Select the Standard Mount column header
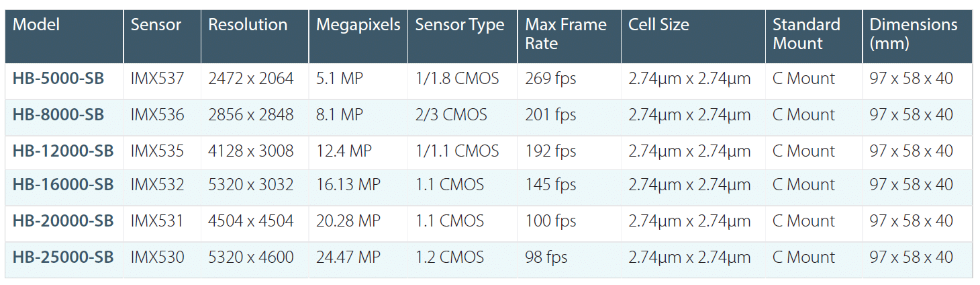The image size is (980, 285). click(805, 34)
